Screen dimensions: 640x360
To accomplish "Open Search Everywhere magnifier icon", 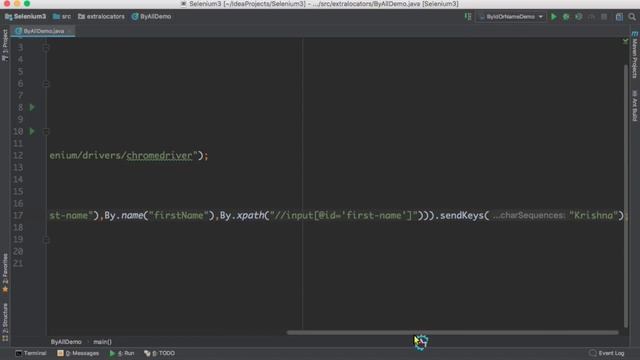I will (x=632, y=17).
